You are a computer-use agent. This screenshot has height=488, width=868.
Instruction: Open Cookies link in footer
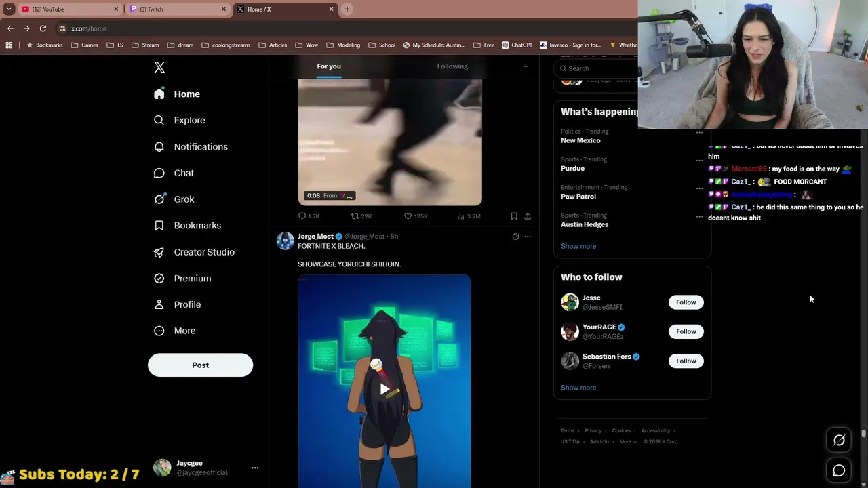pos(621,431)
